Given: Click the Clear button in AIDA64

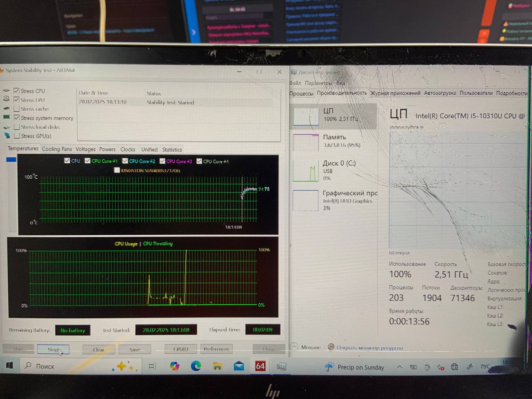Looking at the screenshot, I should coord(99,350).
